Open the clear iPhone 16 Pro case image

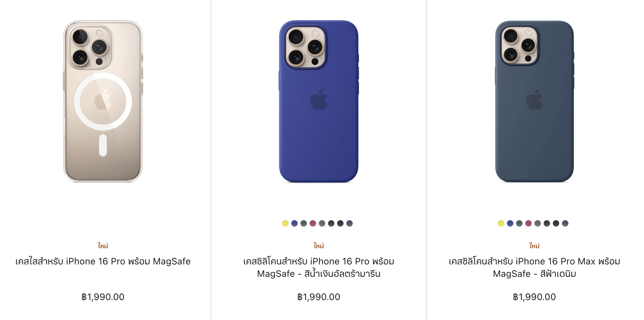103,101
